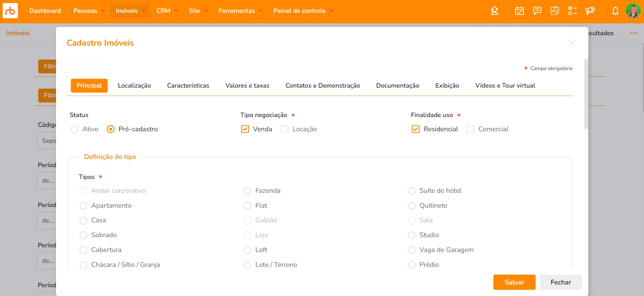This screenshot has height=296, width=644.
Task: Open the Painel de controle dropdown
Action: 303,11
